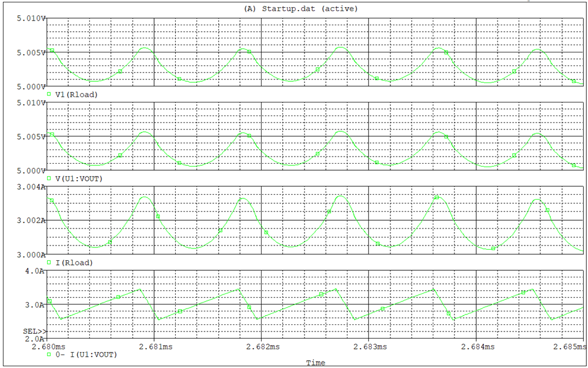Click the SEL>> plot selection indicator
The width and height of the screenshot is (588, 368).
coord(34,331)
